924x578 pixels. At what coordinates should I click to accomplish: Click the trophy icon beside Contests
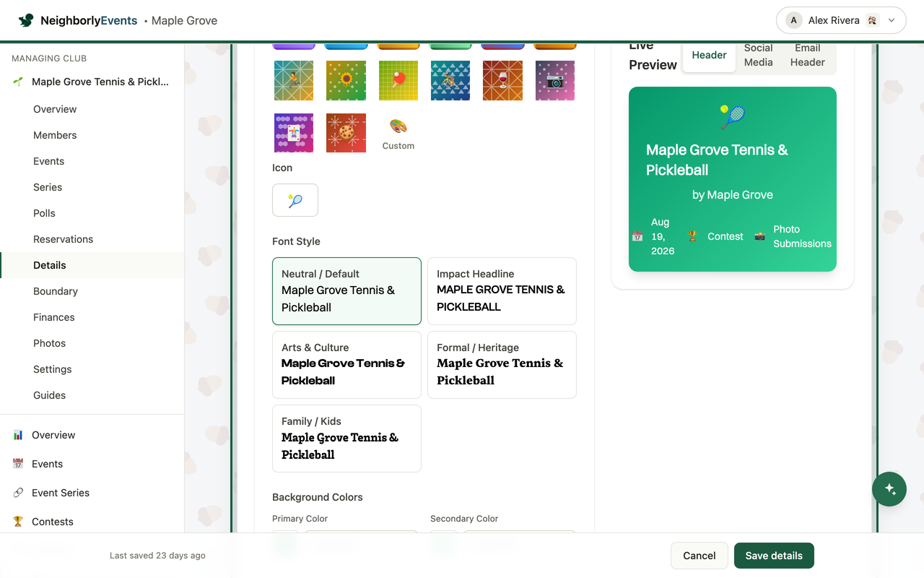(x=18, y=522)
